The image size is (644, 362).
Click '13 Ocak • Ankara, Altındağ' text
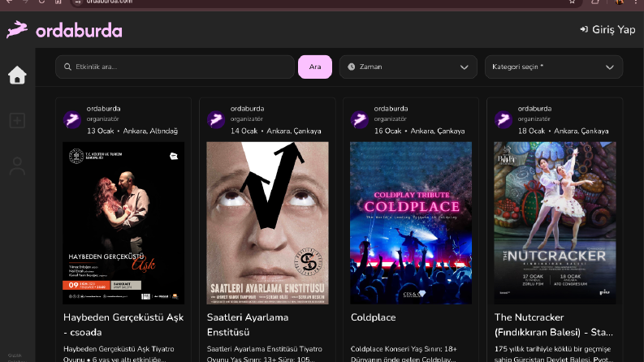132,131
